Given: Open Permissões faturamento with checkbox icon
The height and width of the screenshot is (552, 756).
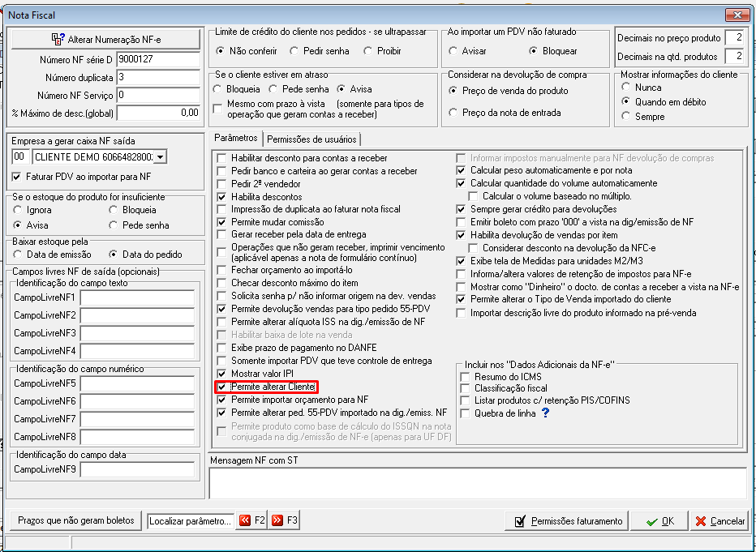Looking at the screenshot, I should (x=567, y=521).
